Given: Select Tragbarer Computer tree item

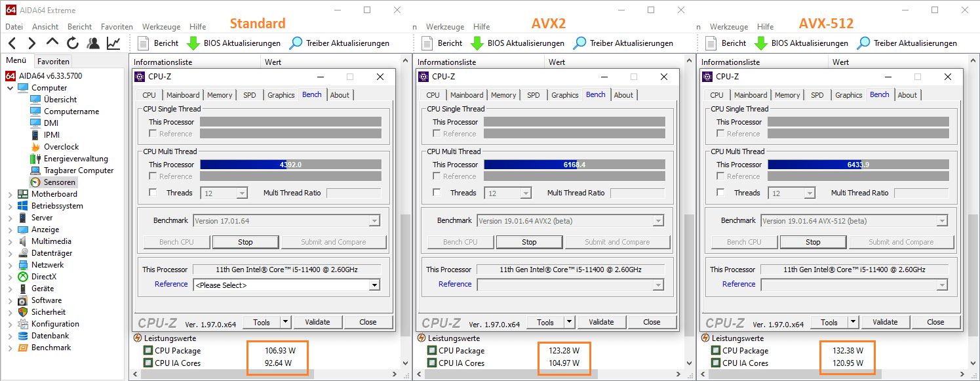Looking at the screenshot, I should pos(79,170).
